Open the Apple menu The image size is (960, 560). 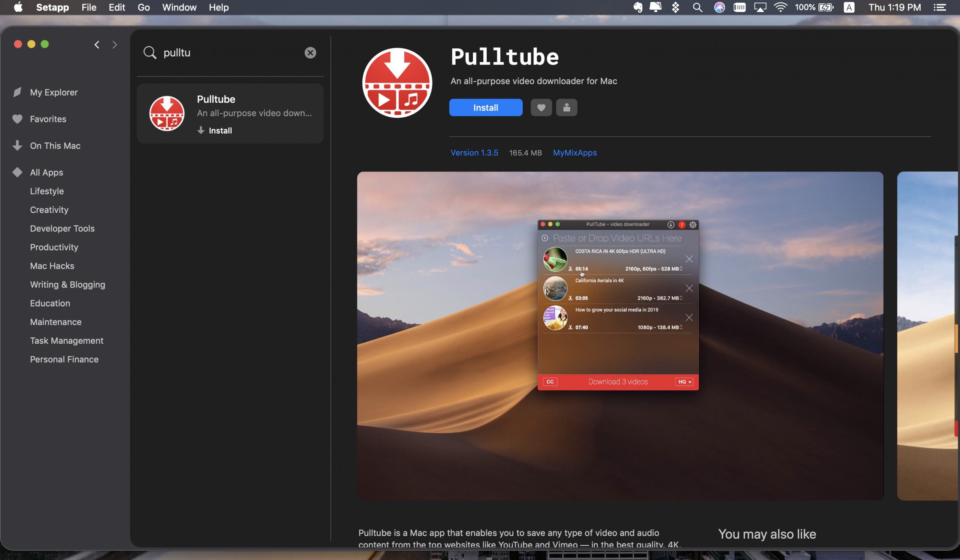(x=18, y=7)
